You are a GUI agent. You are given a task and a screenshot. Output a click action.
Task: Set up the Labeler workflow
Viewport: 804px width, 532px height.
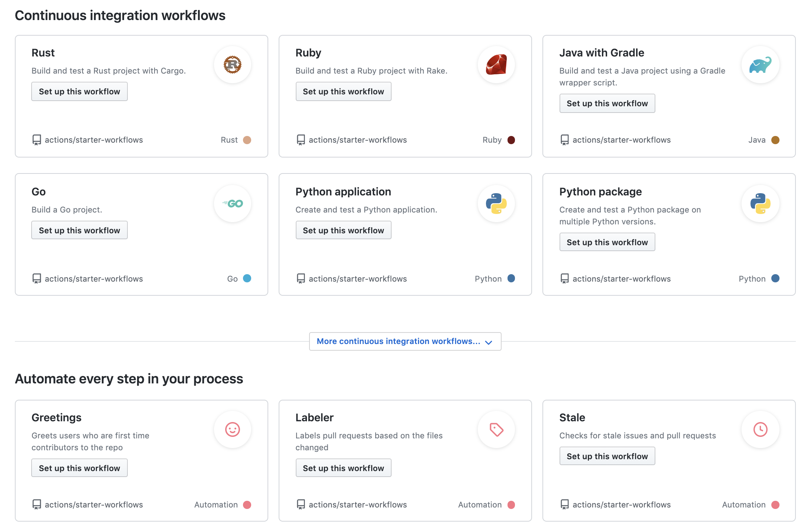(x=343, y=468)
